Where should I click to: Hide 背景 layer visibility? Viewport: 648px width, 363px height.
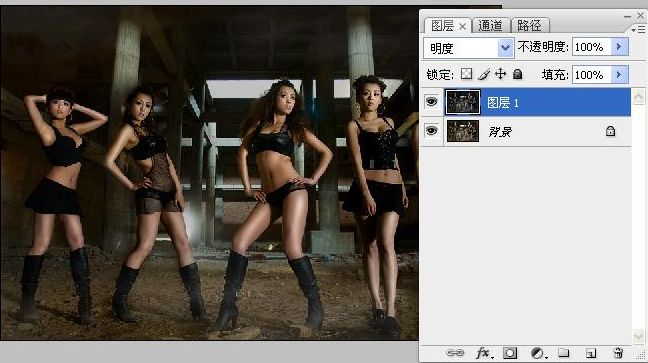click(431, 131)
